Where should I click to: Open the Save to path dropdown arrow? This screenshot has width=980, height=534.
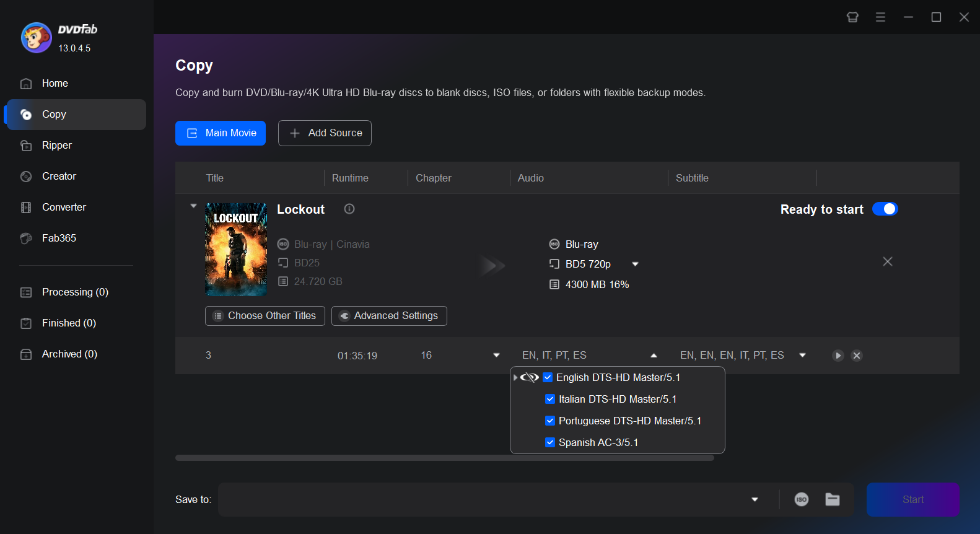point(755,500)
